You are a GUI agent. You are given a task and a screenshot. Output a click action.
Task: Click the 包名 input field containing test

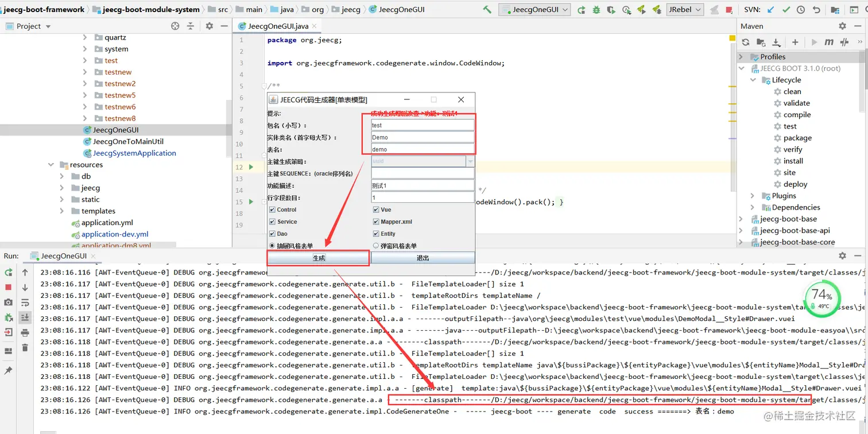click(x=423, y=125)
